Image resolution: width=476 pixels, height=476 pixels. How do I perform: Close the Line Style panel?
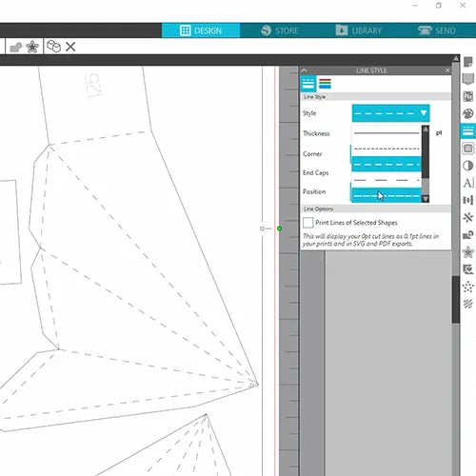pyautogui.click(x=447, y=70)
